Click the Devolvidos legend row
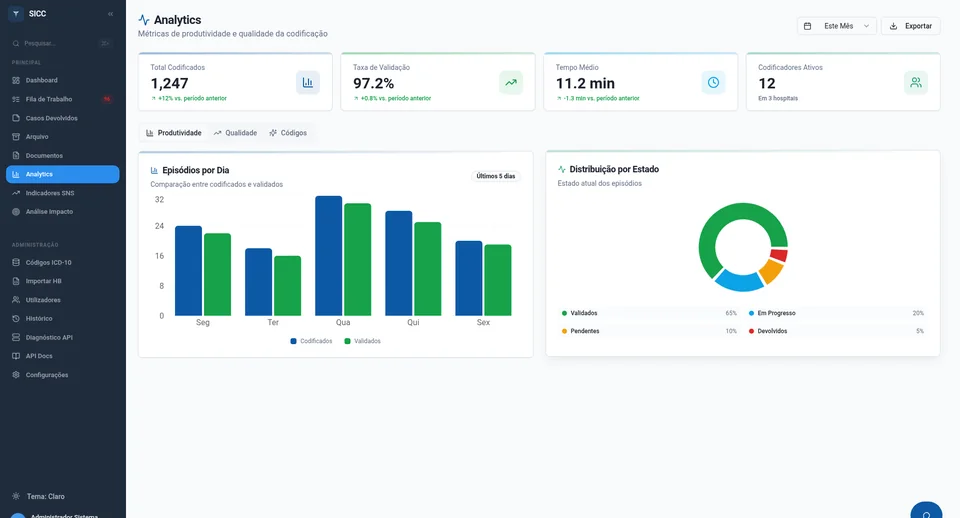Viewport: 960px width, 518px height. 836,331
